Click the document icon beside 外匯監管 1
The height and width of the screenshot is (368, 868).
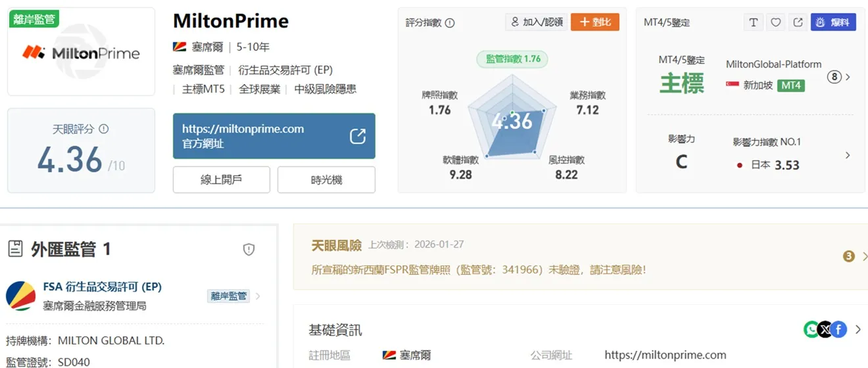tap(15, 248)
